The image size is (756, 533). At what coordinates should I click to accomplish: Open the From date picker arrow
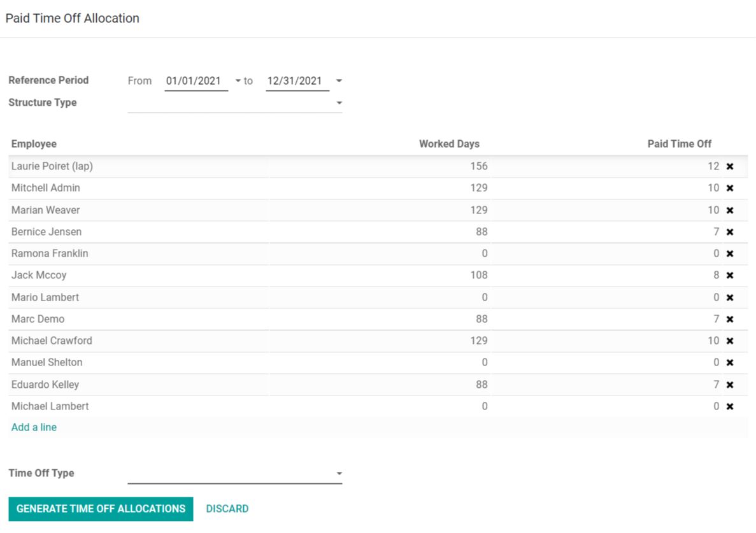[238, 81]
